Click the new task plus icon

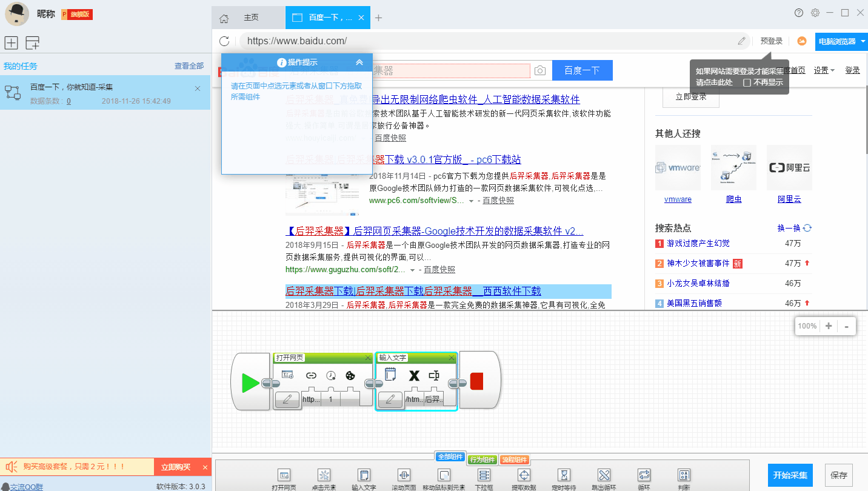[11, 42]
